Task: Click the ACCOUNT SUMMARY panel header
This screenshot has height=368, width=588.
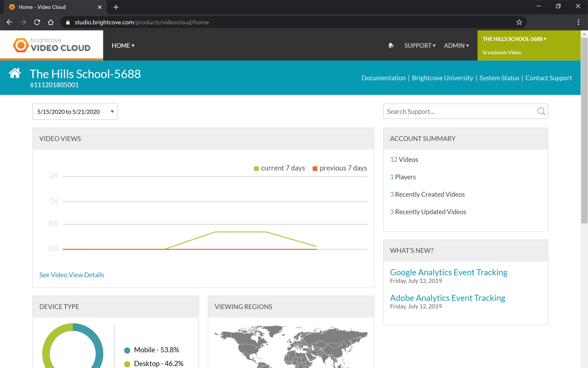Action: coord(465,138)
